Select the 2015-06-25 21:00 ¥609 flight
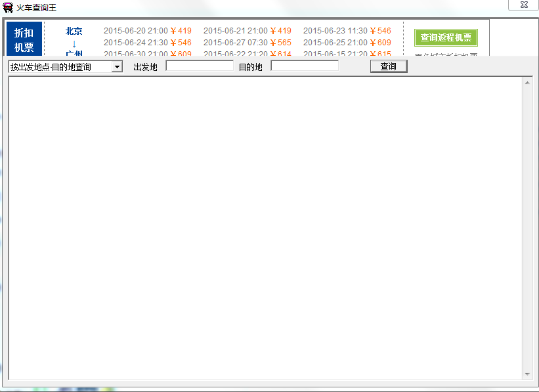The image size is (539, 392). 346,41
